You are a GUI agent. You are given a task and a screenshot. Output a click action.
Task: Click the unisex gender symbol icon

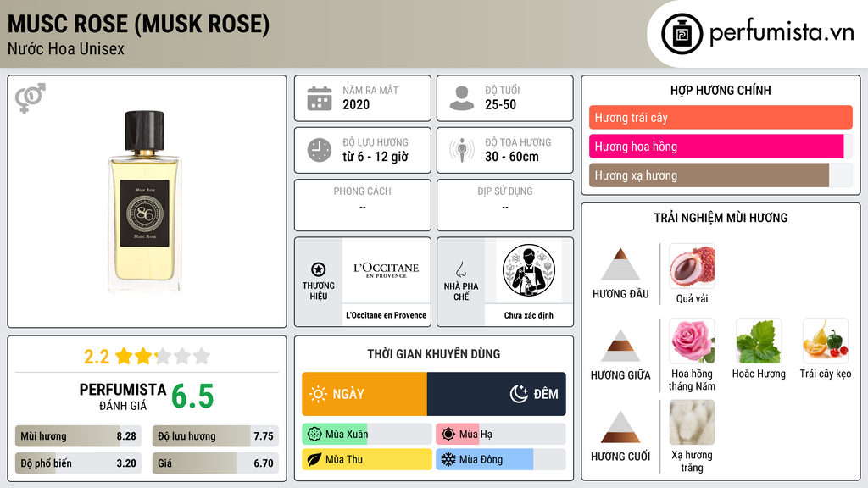(31, 98)
